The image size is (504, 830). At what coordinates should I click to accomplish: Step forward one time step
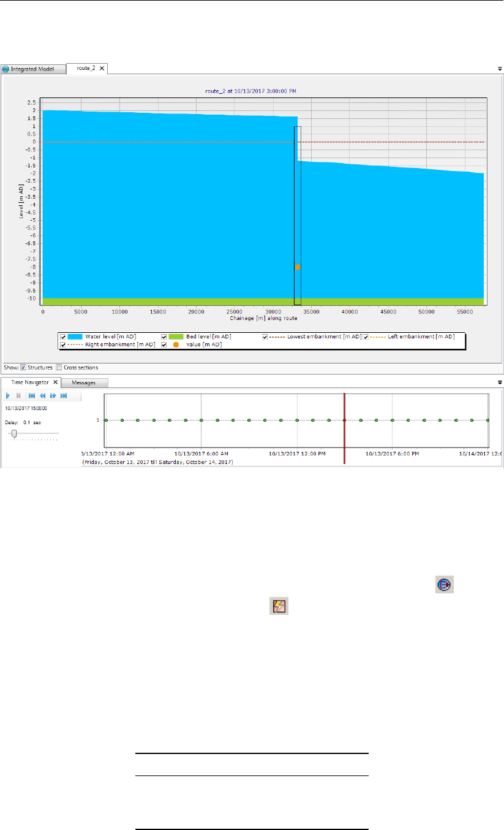(53, 396)
